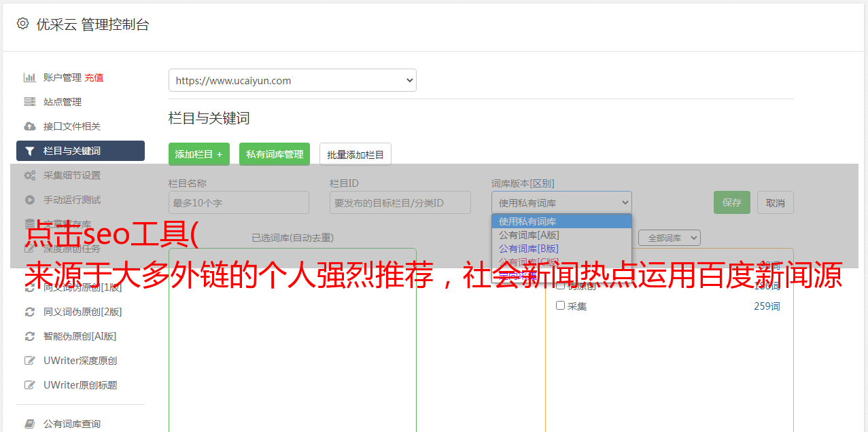
Task: Open 接口文件相关 in the sidebar
Action: (x=72, y=126)
